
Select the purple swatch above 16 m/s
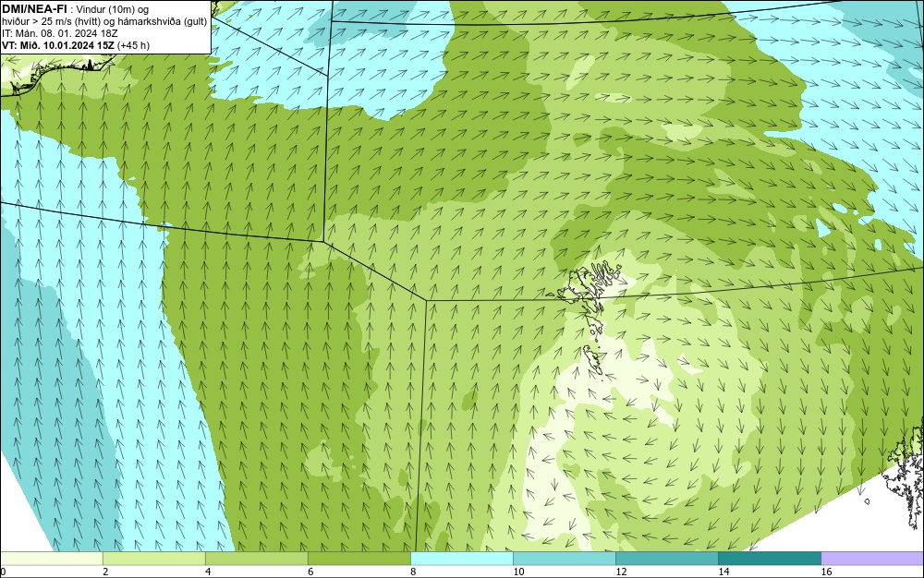coord(872,559)
